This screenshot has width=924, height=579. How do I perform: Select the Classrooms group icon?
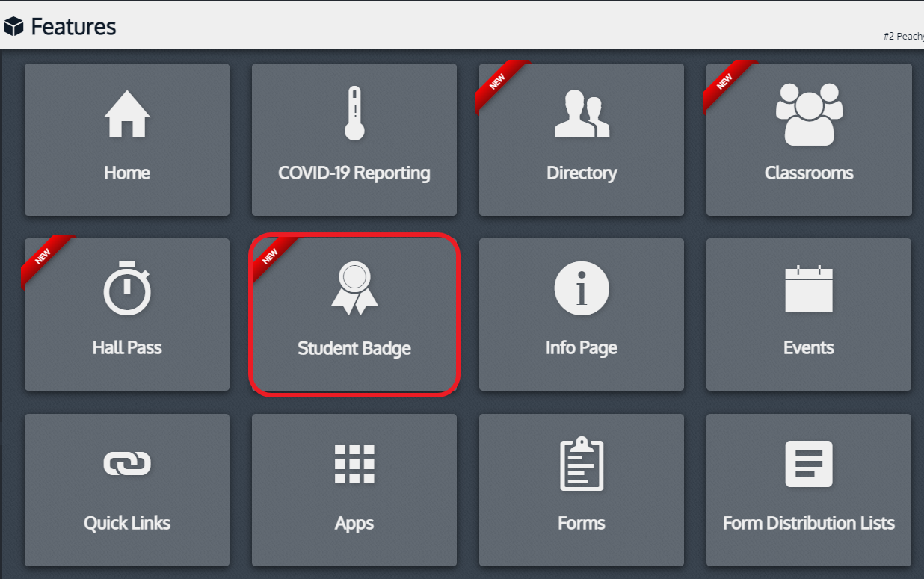(x=809, y=114)
